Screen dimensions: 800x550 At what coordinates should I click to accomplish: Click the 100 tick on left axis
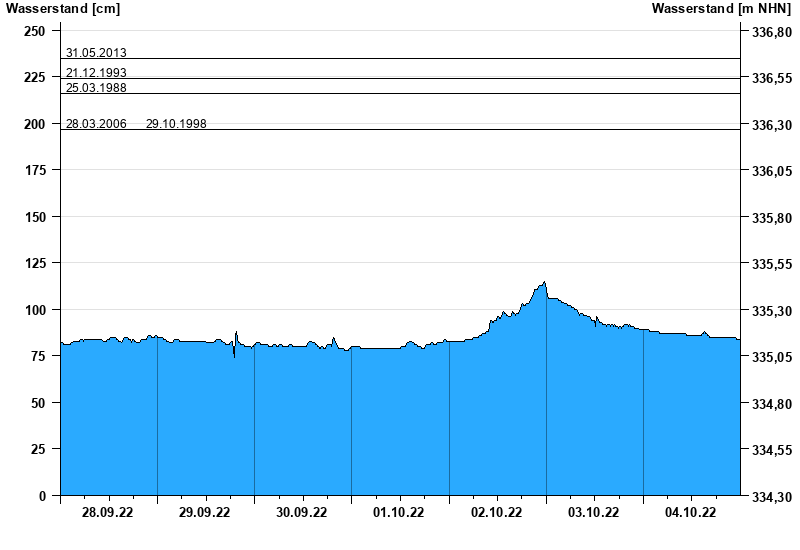coord(35,310)
